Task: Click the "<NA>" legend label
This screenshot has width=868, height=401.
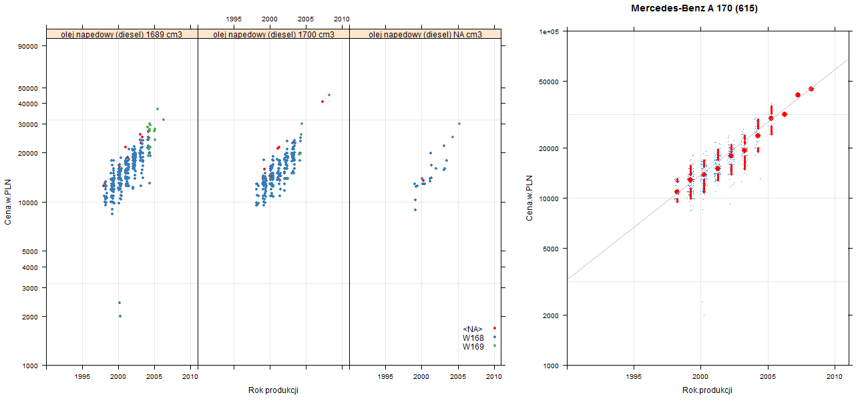Action: tap(473, 329)
